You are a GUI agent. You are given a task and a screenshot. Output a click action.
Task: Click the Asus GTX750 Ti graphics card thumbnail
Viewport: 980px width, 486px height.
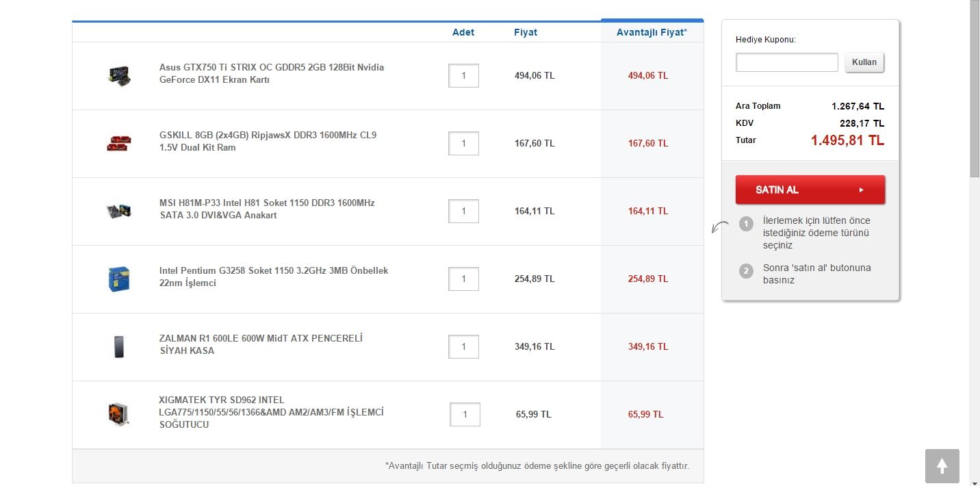pos(119,75)
